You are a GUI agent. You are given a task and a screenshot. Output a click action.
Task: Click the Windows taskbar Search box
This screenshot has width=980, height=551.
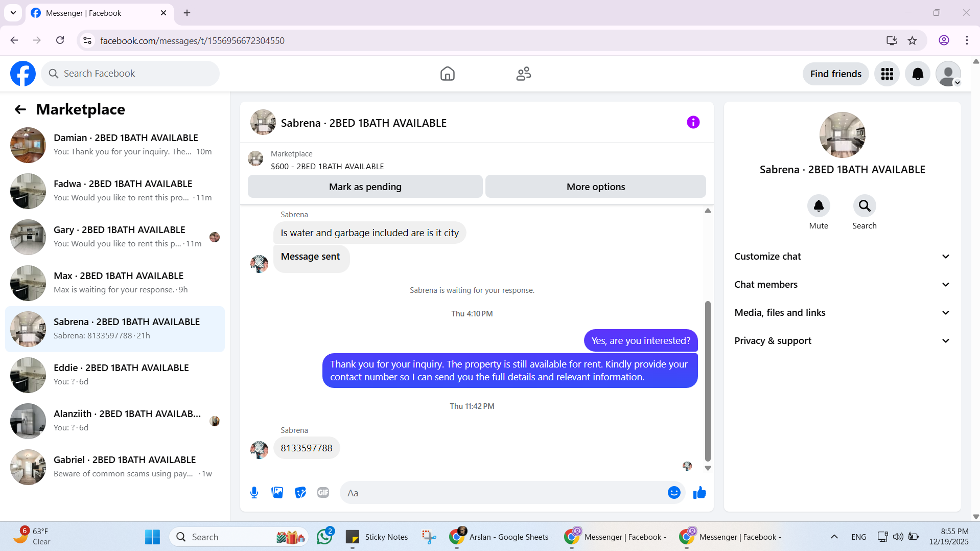(x=239, y=537)
